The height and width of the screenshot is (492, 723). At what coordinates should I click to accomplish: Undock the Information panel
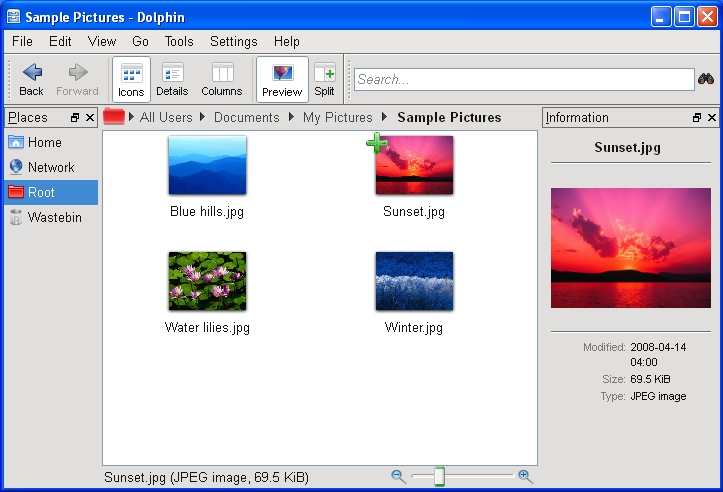tap(697, 118)
